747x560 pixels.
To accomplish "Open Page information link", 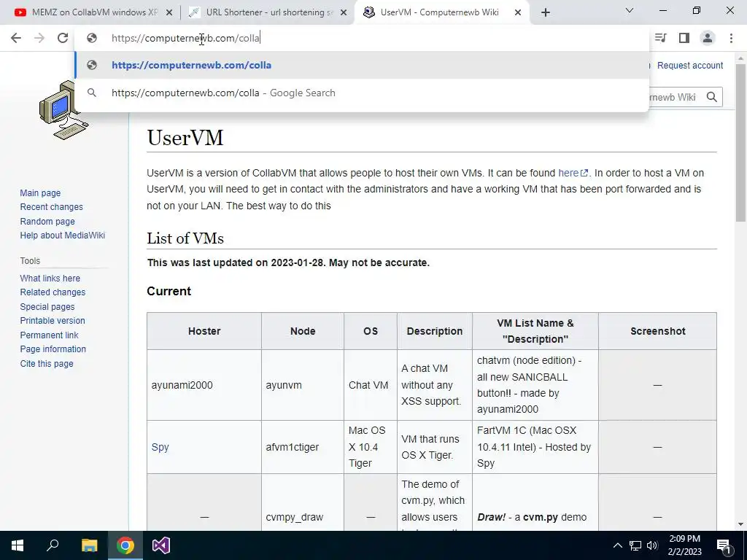I will point(53,349).
